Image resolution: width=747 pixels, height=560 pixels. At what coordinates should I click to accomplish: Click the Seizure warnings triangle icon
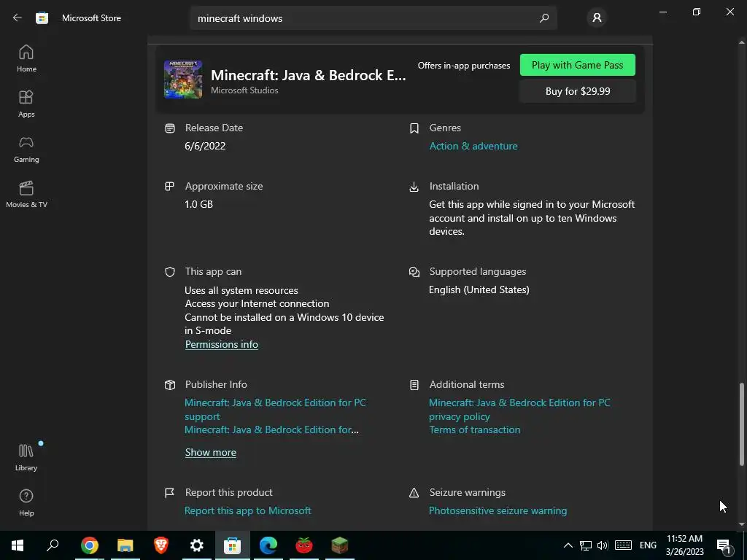click(x=414, y=492)
